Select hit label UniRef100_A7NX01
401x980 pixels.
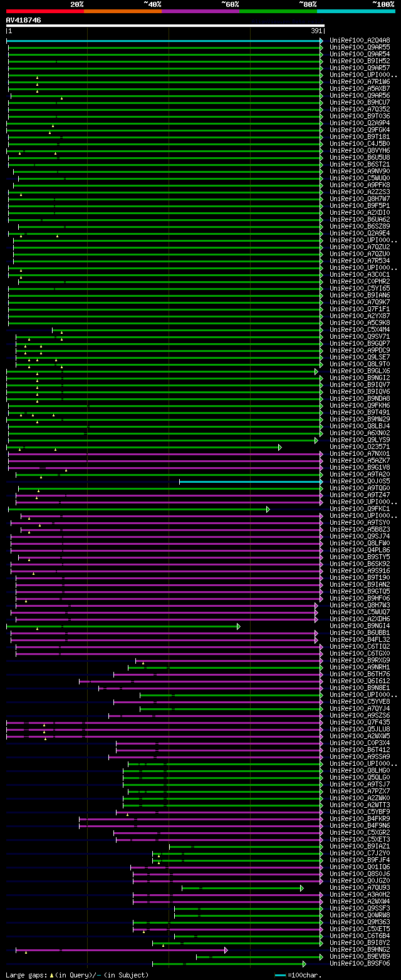360,454
